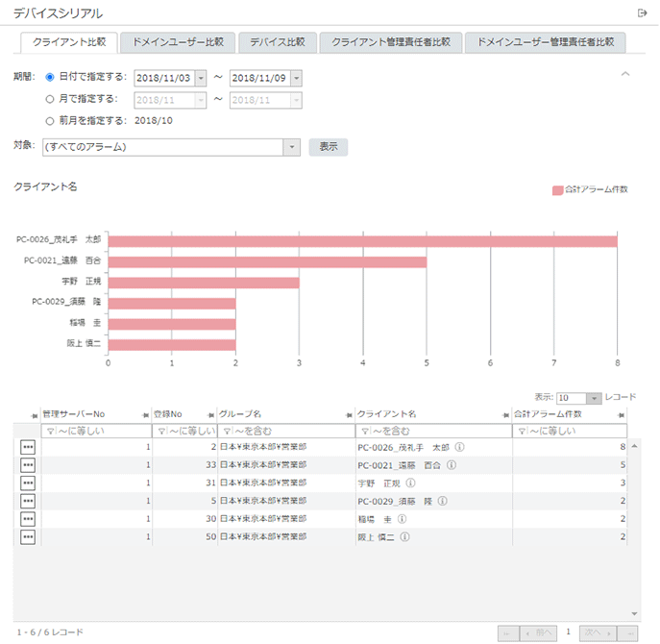
Task: Switch to デバイス比較 tab
Action: point(278,42)
